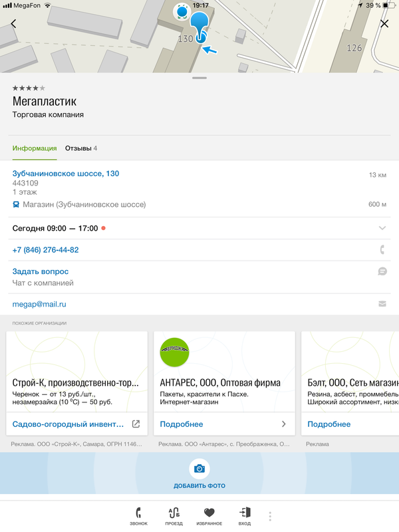Tap the card handle to expand the map
The height and width of the screenshot is (532, 399).
pos(199,78)
